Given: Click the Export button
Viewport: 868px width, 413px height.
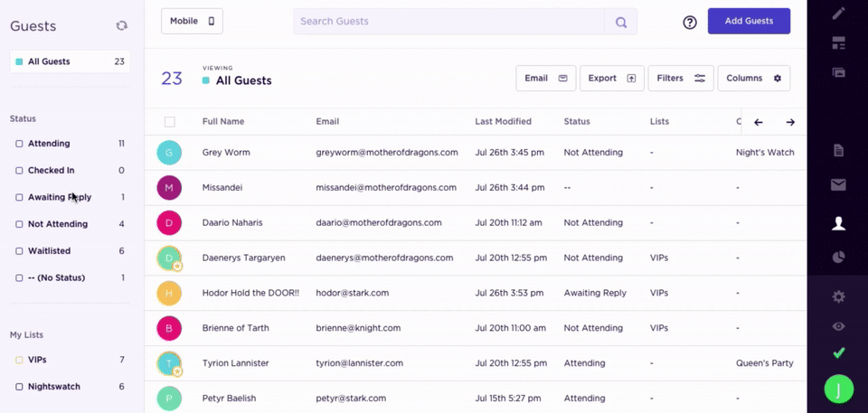Looking at the screenshot, I should point(611,79).
